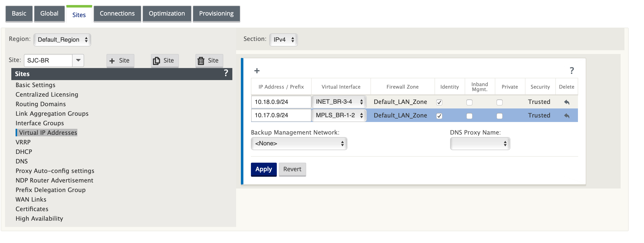This screenshot has width=644, height=243.
Task: Switch to the Optimization tab
Action: coord(167,14)
